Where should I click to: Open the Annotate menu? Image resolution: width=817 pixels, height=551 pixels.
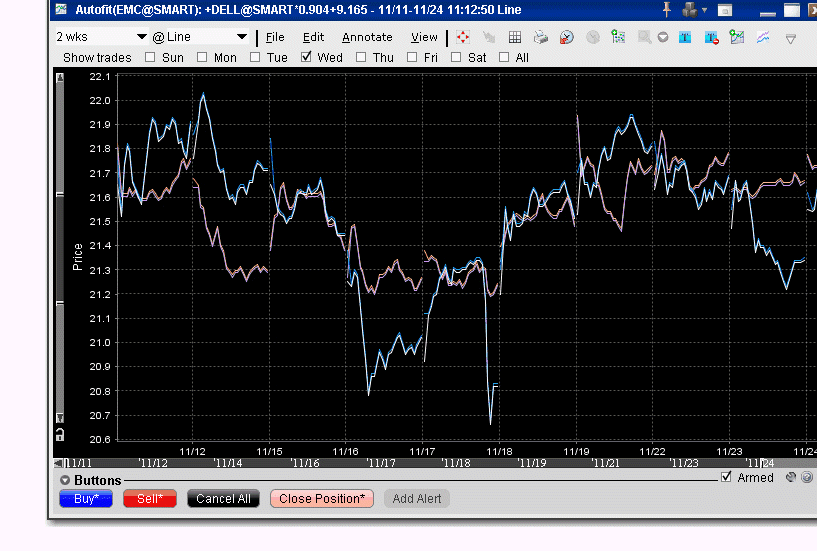pyautogui.click(x=367, y=37)
